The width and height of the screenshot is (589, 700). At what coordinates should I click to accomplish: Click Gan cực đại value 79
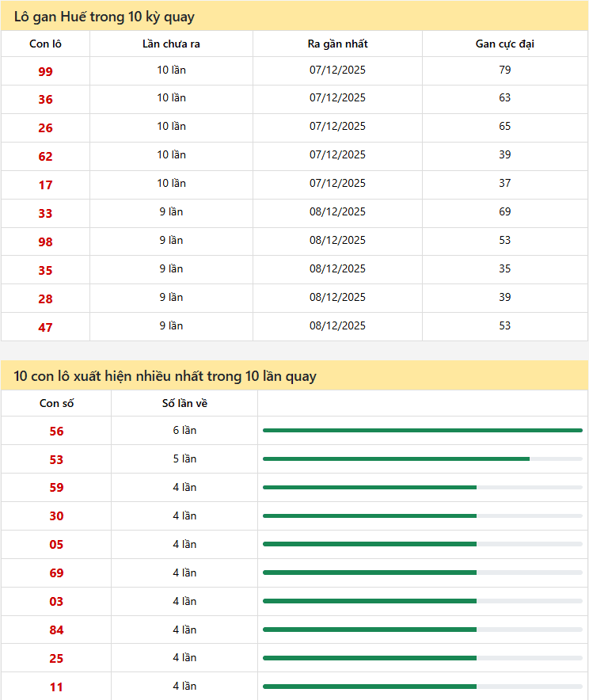[504, 70]
